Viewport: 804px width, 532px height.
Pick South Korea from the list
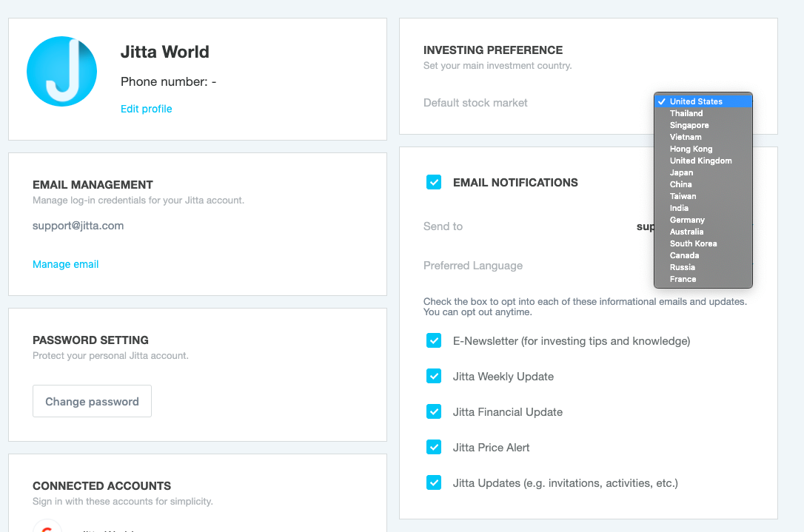pos(693,243)
